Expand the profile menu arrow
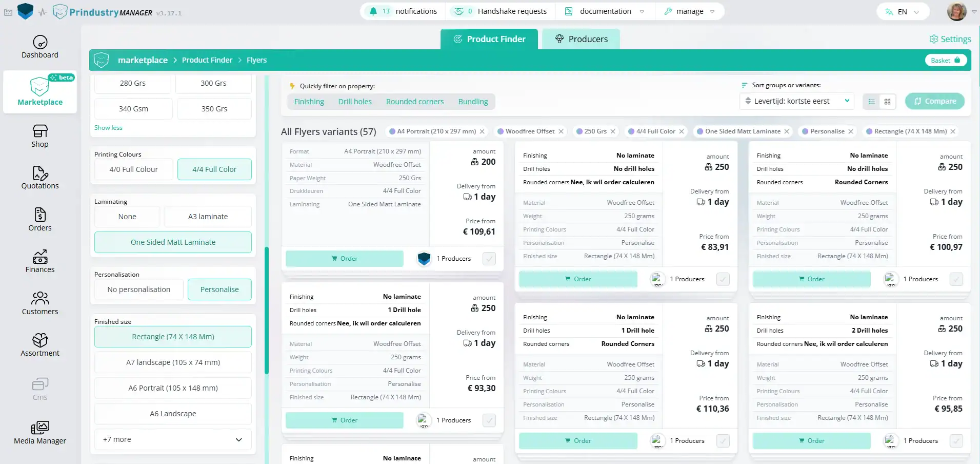980x464 pixels. (x=974, y=12)
